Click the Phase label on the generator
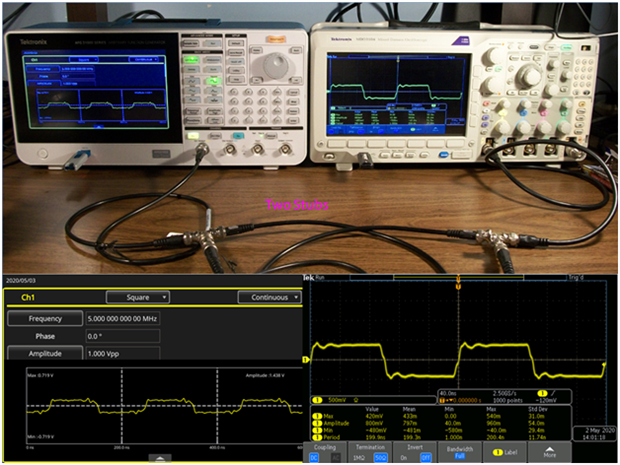 pos(45,336)
